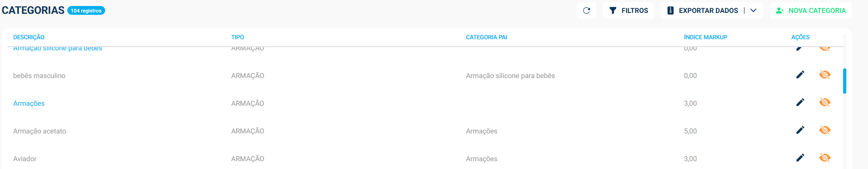Hide the Armações category

click(825, 103)
